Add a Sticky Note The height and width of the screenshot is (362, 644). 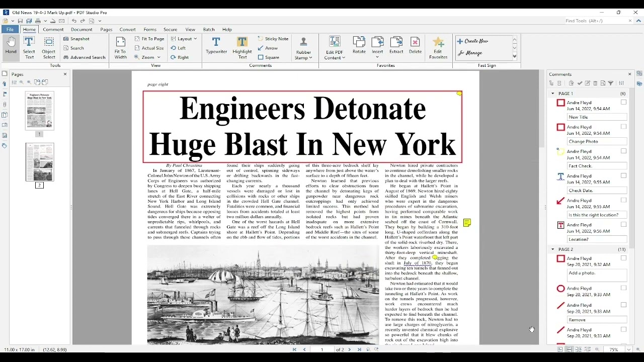coord(273,39)
